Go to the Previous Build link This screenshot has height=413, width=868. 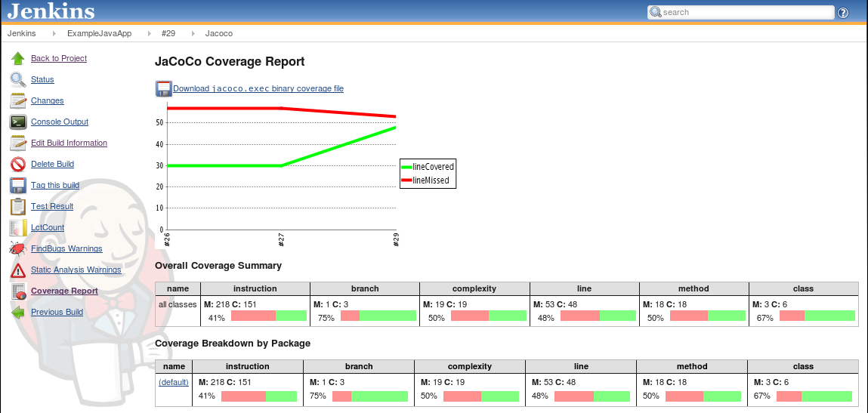coord(57,313)
